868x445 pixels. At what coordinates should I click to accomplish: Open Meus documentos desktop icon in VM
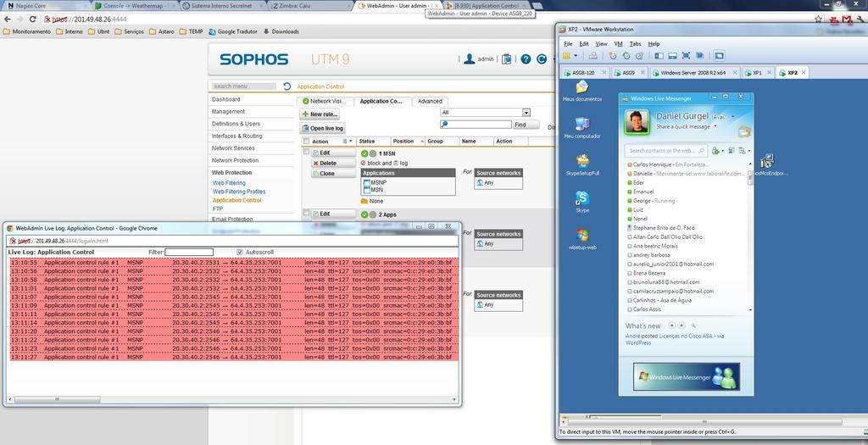point(581,92)
